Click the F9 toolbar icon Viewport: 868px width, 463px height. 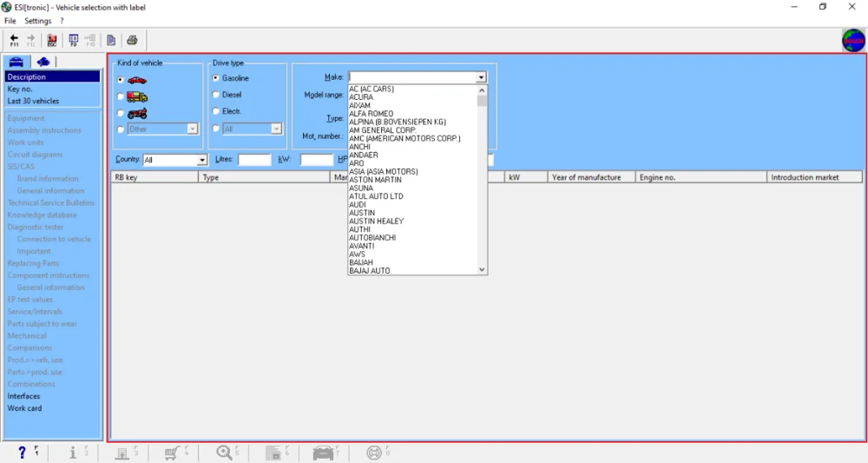pos(74,41)
